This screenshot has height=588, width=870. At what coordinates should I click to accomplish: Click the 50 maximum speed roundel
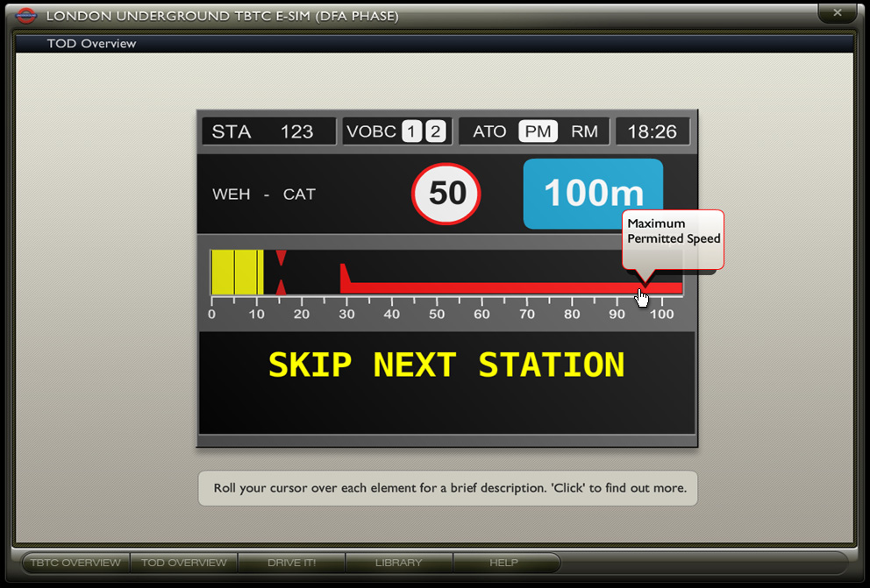point(446,194)
